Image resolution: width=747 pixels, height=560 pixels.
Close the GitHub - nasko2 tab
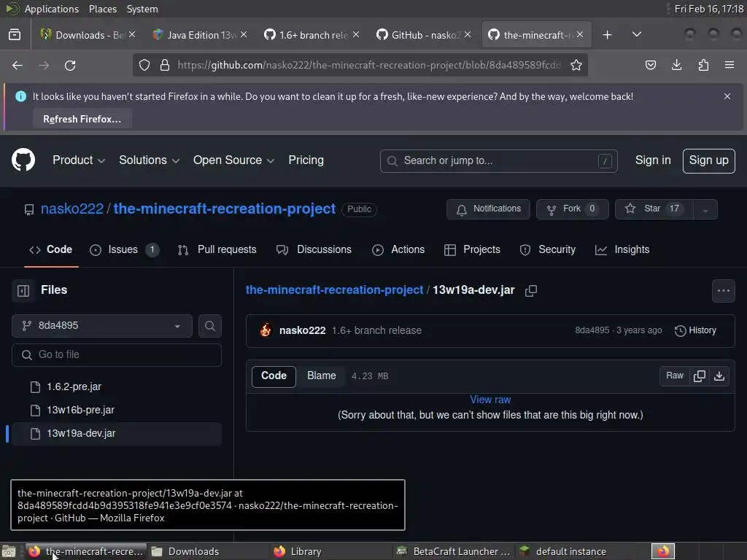[x=468, y=34]
